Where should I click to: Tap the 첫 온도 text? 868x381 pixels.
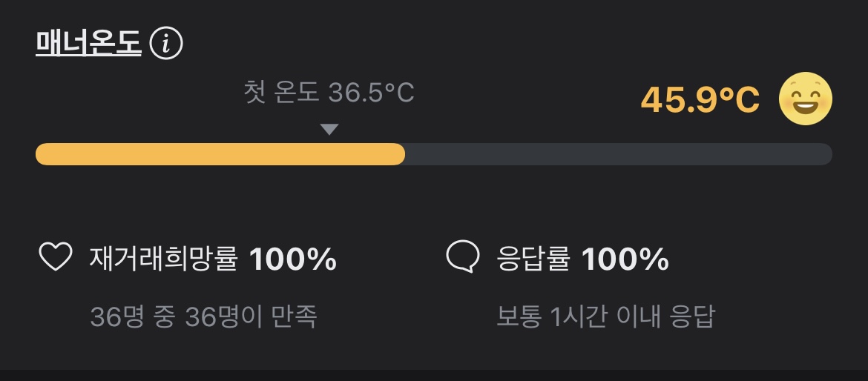(x=282, y=93)
